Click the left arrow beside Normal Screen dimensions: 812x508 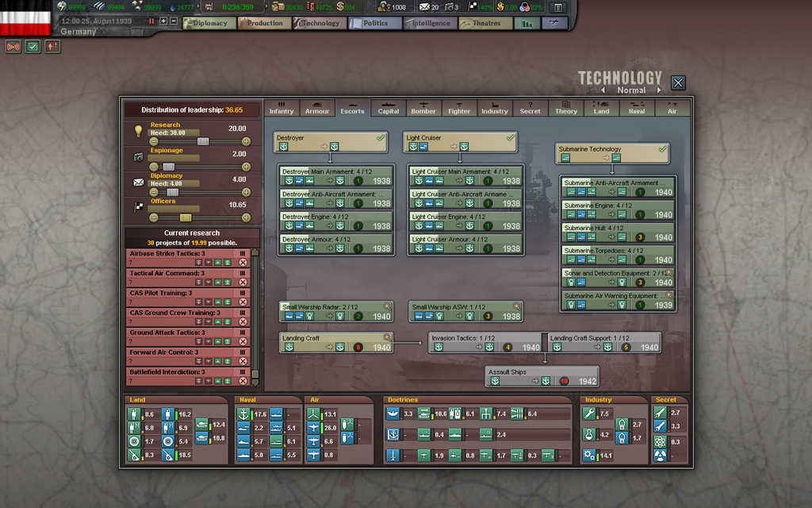(x=603, y=90)
